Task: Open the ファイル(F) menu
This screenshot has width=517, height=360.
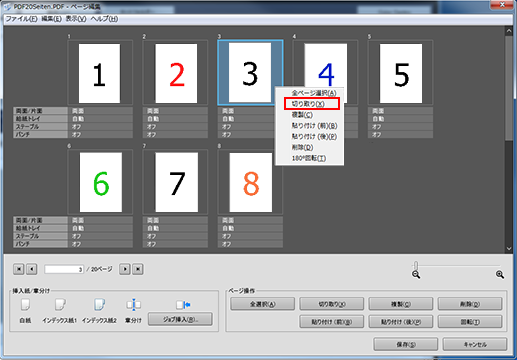Action: pos(21,19)
